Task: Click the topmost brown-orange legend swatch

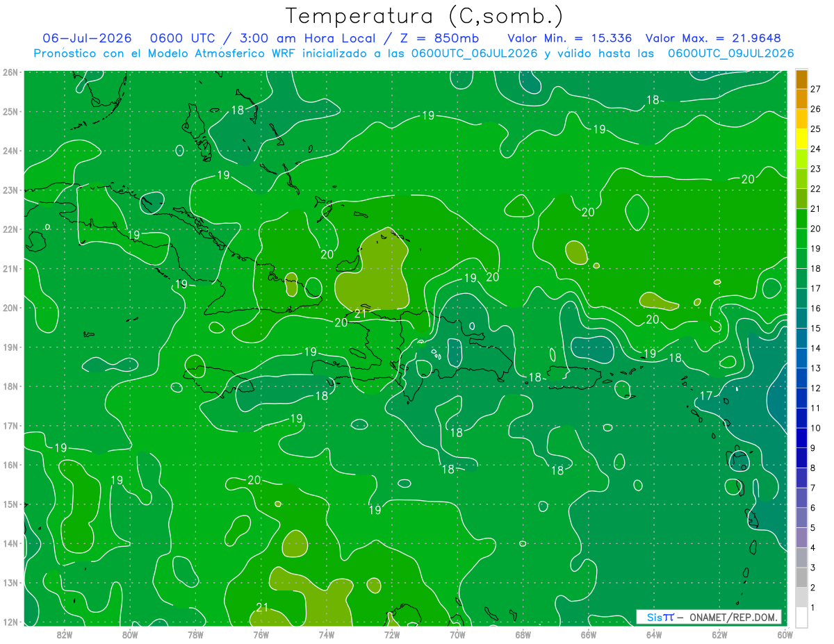Action: pyautogui.click(x=802, y=79)
